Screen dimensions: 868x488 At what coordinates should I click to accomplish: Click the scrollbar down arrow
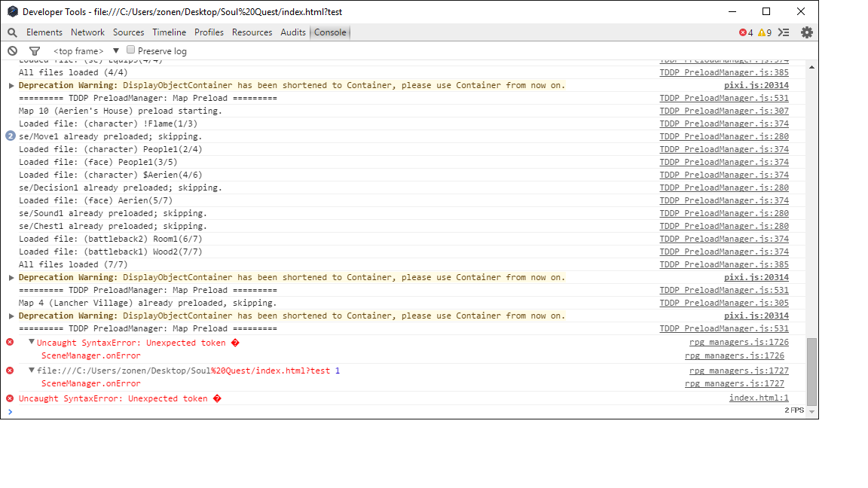pyautogui.click(x=811, y=412)
